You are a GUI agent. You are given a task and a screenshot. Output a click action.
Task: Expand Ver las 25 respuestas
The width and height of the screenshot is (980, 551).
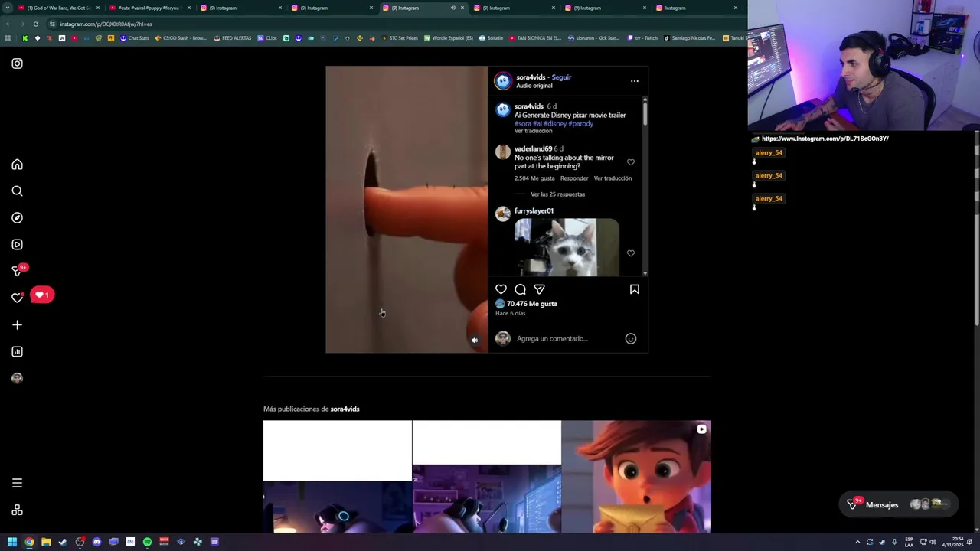tap(557, 194)
